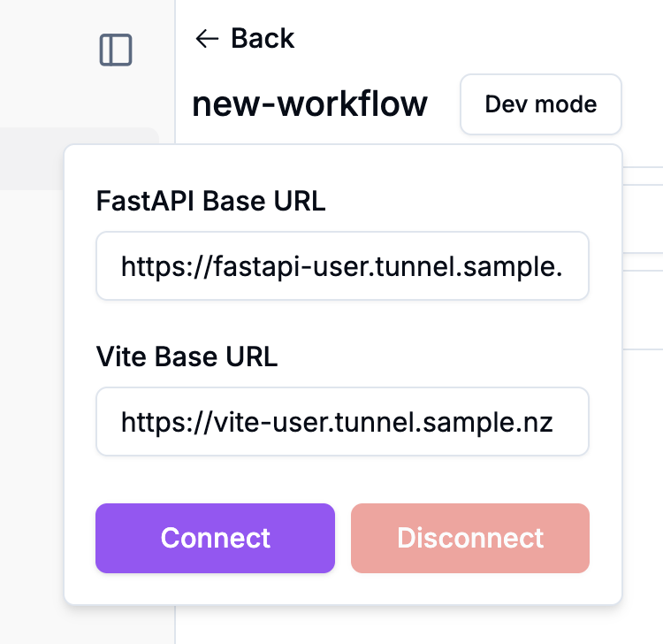This screenshot has width=663, height=644.
Task: Click the Vite Base URL label
Action: tap(187, 356)
